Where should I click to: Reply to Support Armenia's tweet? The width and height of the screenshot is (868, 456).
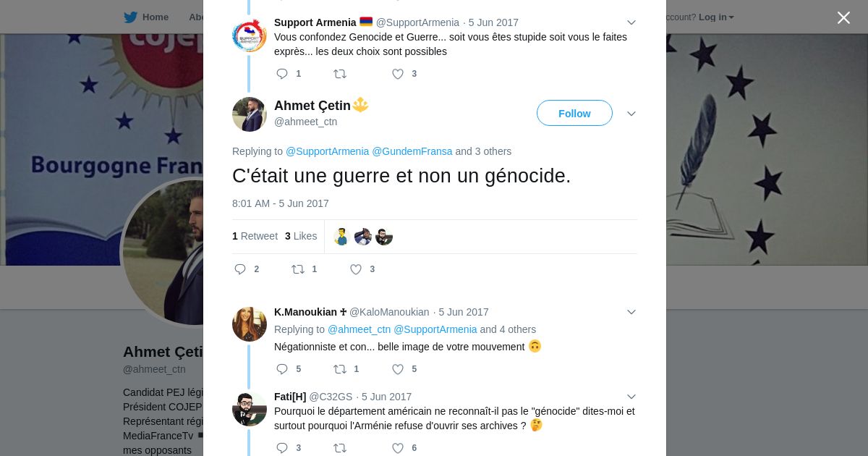coord(283,74)
